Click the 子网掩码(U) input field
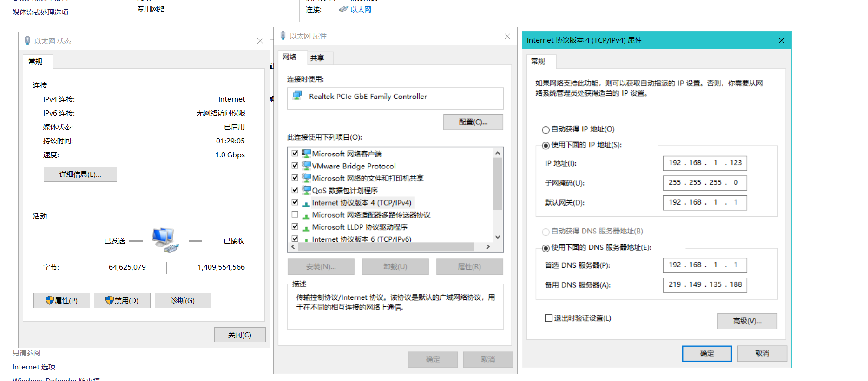The height and width of the screenshot is (381, 868). point(705,183)
